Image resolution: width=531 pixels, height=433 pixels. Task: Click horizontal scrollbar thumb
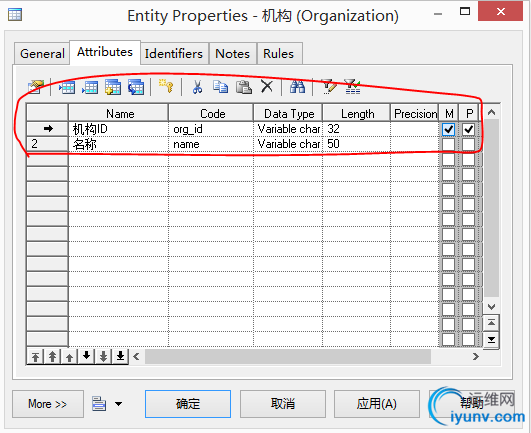click(x=288, y=356)
